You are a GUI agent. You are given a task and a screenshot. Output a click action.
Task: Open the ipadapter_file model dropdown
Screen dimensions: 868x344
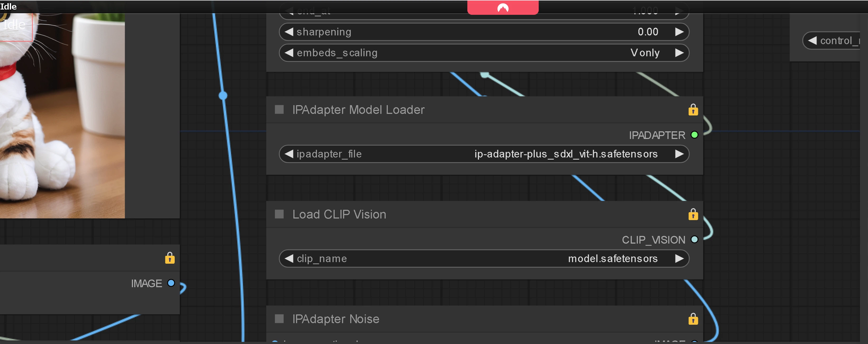pyautogui.click(x=484, y=154)
